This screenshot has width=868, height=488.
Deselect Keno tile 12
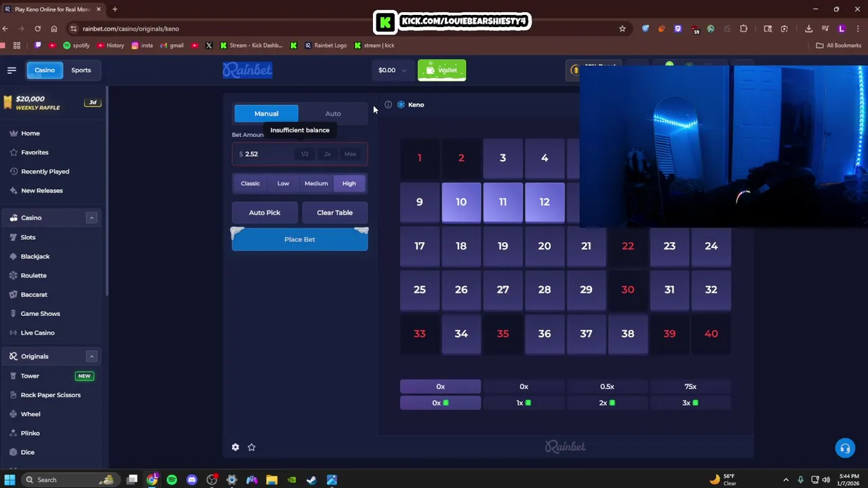(545, 202)
